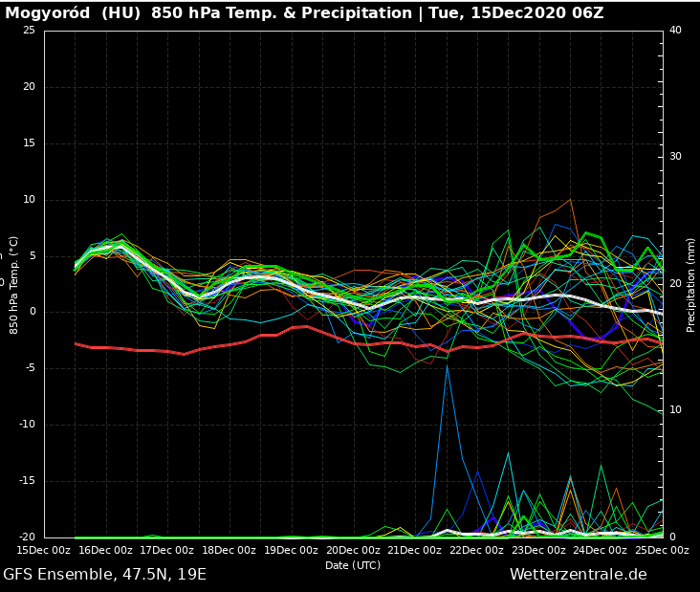This screenshot has width=700, height=592.
Task: Click the Date (UTC) axis label
Action: click(x=353, y=565)
